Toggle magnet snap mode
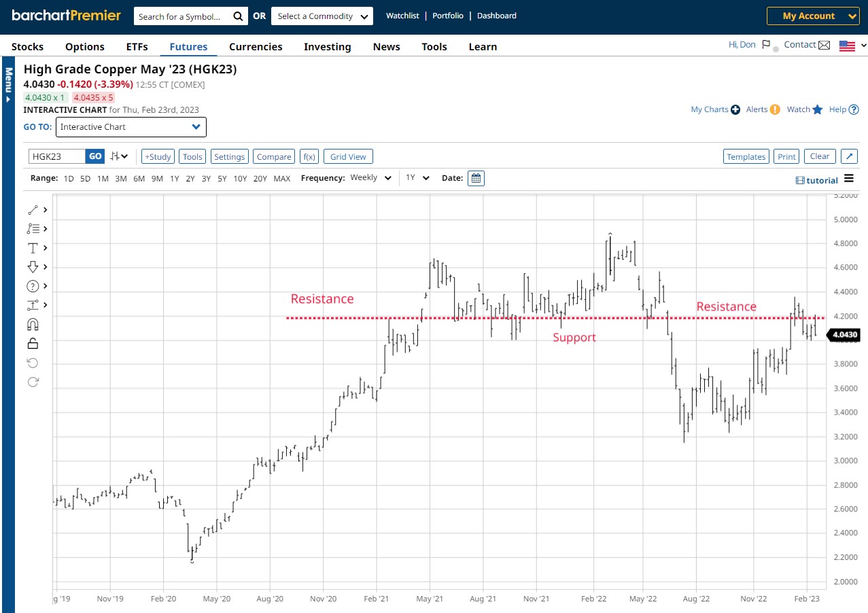 [33, 324]
